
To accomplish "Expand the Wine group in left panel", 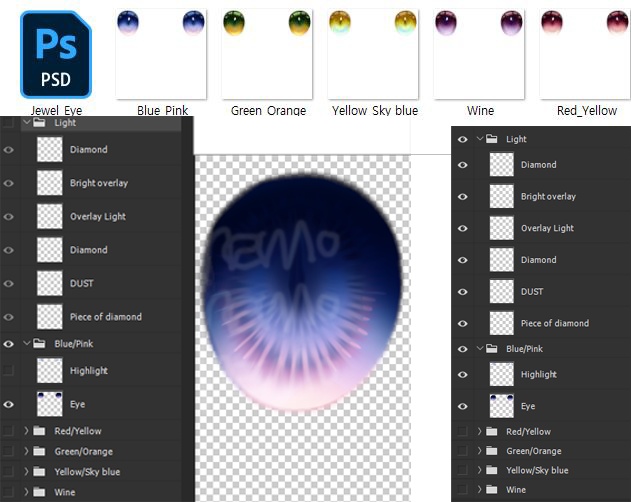I will coord(27,492).
